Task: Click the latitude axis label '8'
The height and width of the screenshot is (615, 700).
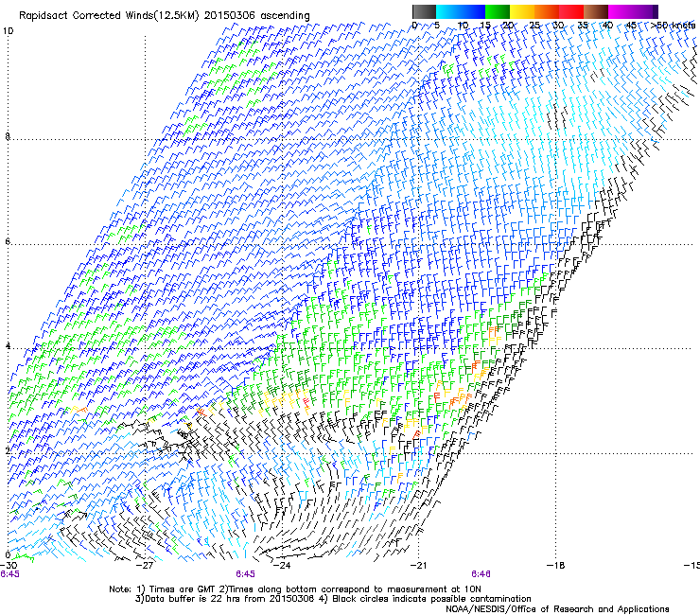Action: (x=8, y=136)
